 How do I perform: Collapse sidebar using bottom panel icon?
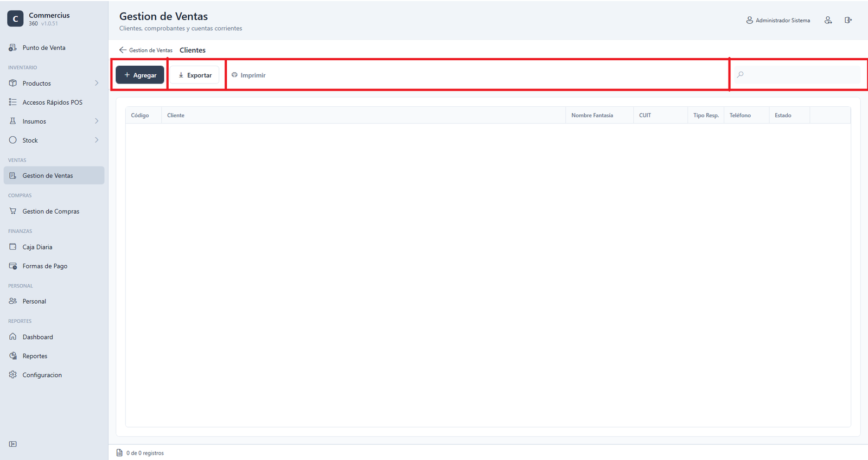[13, 444]
